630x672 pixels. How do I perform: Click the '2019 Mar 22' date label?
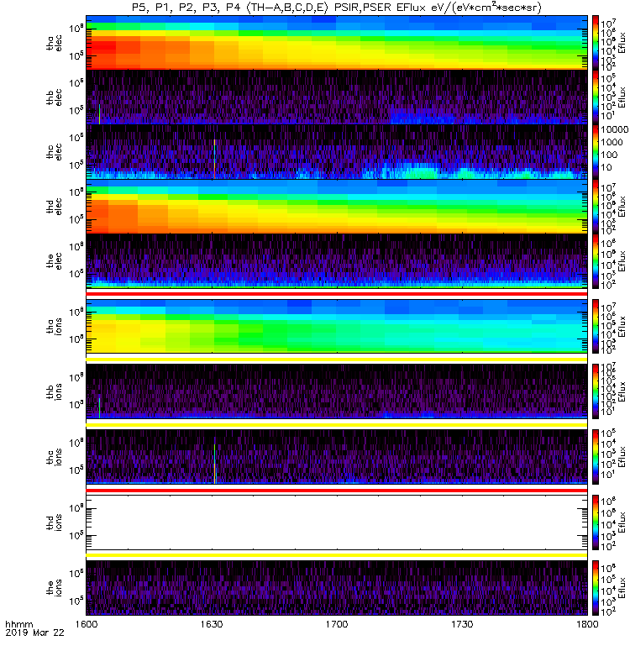(34, 633)
